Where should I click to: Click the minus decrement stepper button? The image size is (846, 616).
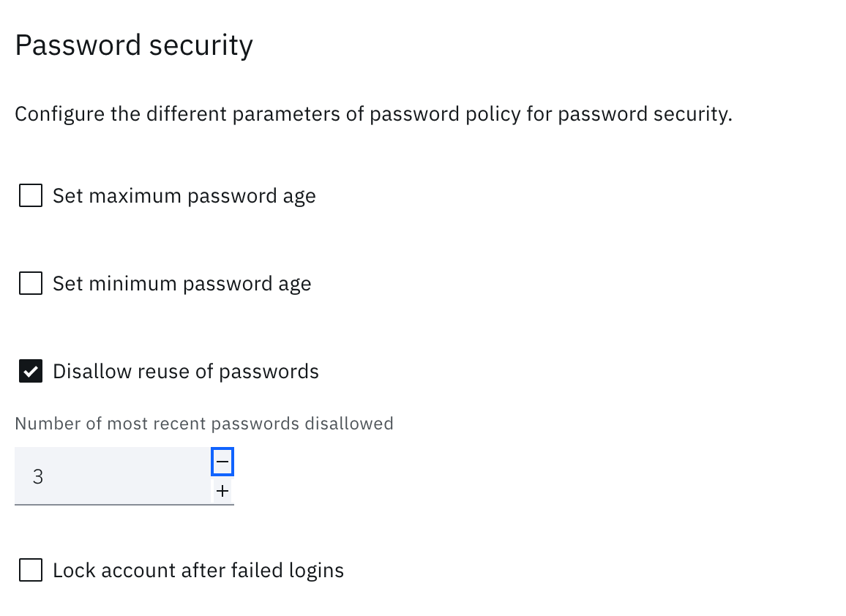click(x=222, y=462)
